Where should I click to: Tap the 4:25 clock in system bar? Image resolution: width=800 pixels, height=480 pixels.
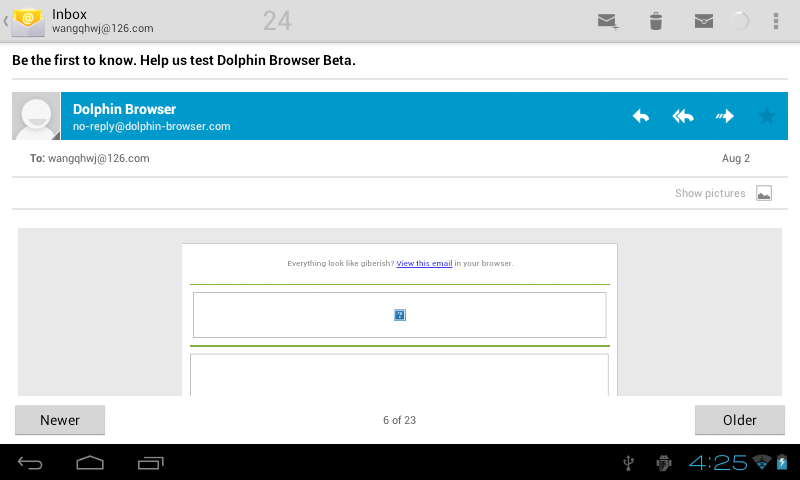coord(718,463)
